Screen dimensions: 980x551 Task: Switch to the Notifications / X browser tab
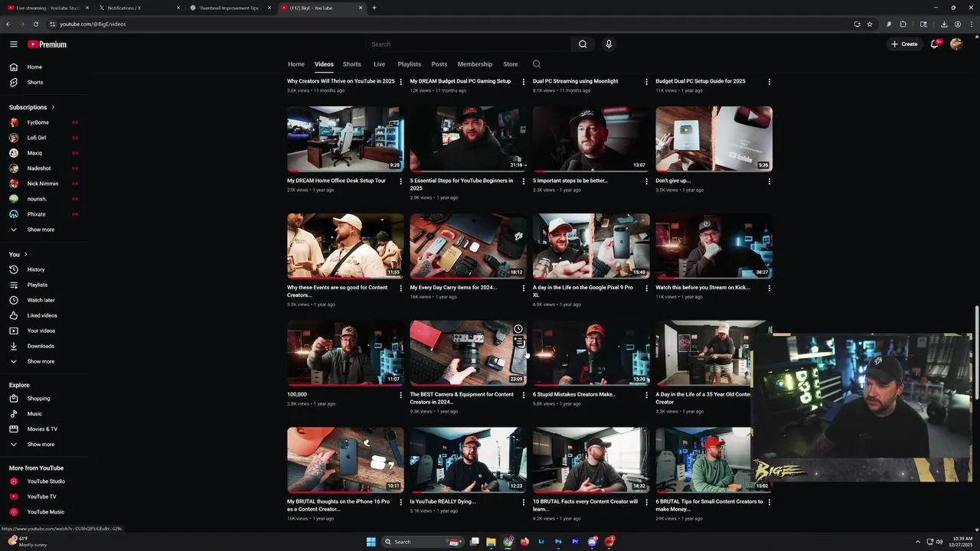[138, 8]
